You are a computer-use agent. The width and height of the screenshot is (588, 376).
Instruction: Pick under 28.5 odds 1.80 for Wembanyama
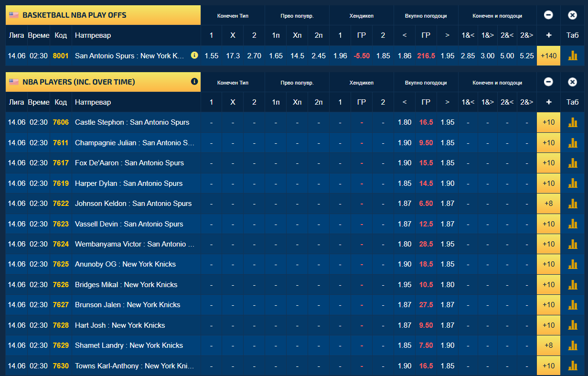(x=405, y=244)
